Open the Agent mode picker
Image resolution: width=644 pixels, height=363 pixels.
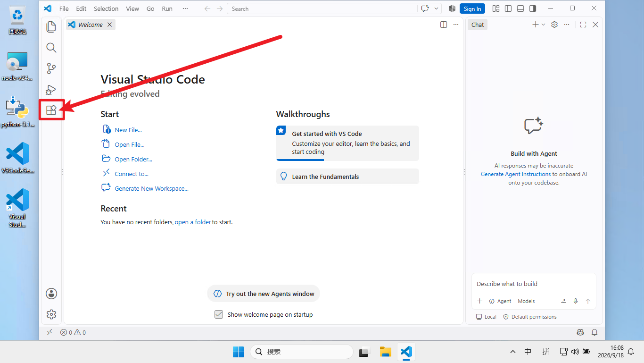pos(500,301)
